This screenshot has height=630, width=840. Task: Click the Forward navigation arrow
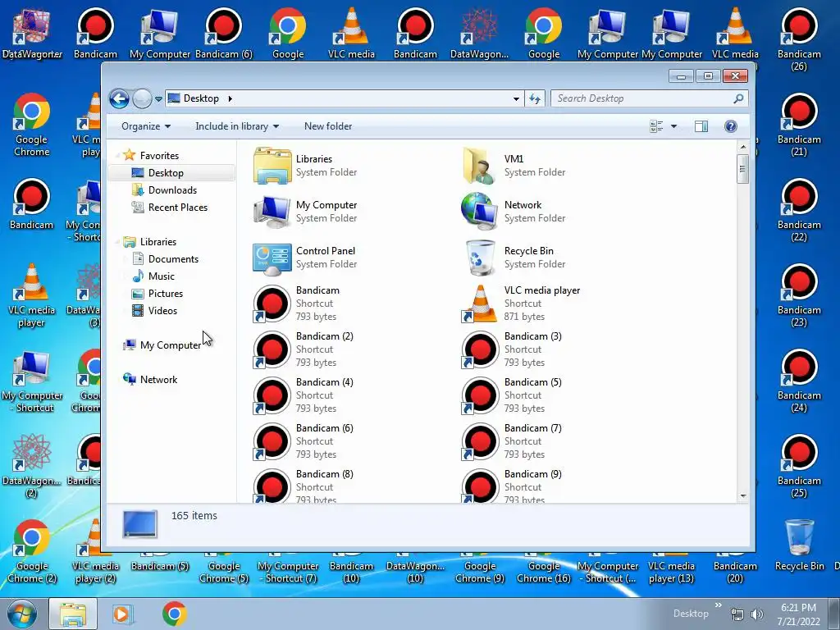point(142,98)
